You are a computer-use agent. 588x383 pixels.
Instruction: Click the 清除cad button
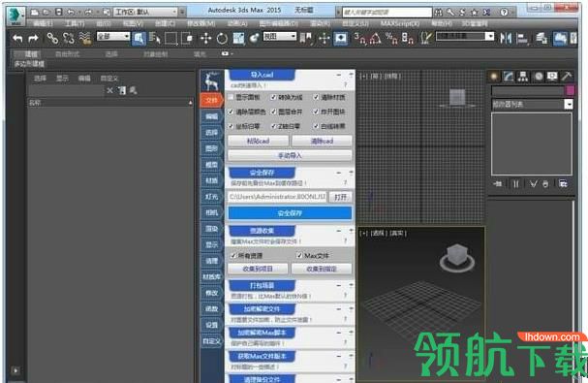[x=322, y=142]
